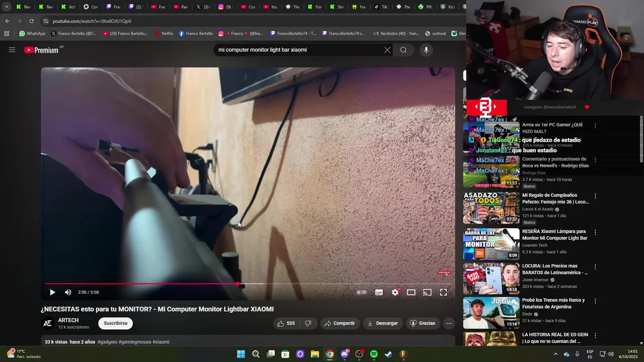
Task: Open options for Comentario y puntuaciones video
Action: [x=595, y=160]
